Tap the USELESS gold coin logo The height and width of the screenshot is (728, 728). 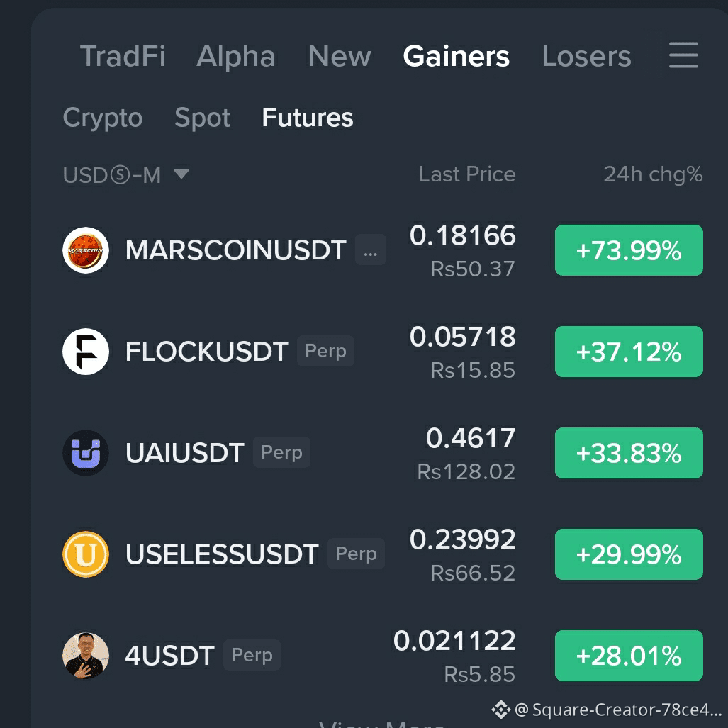pos(86,554)
